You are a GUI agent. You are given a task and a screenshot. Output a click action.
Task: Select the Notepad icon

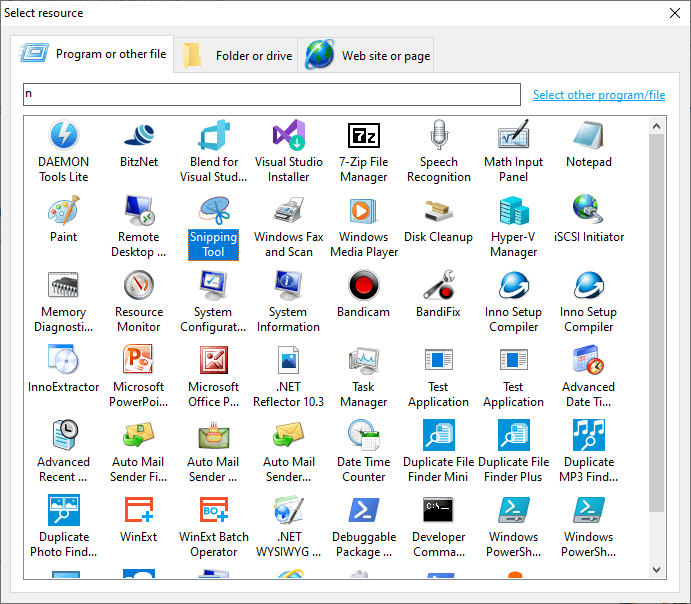[x=589, y=135]
